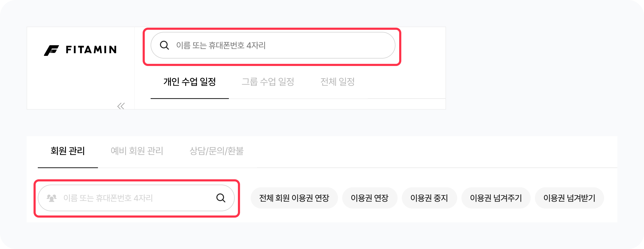Click the members group icon in search bar
The height and width of the screenshot is (249, 644).
52,198
